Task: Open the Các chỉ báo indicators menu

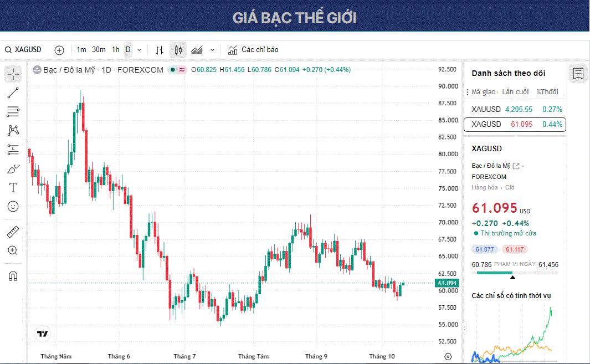Action: (253, 50)
